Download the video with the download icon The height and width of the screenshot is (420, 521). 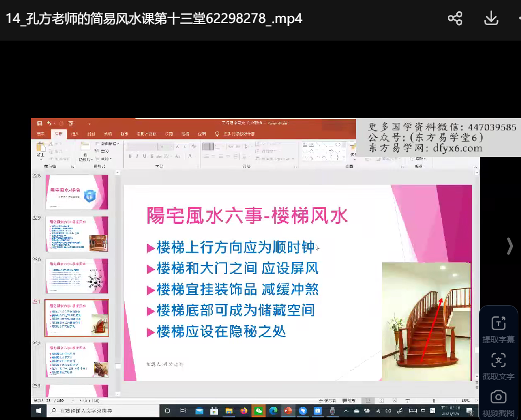click(x=491, y=19)
